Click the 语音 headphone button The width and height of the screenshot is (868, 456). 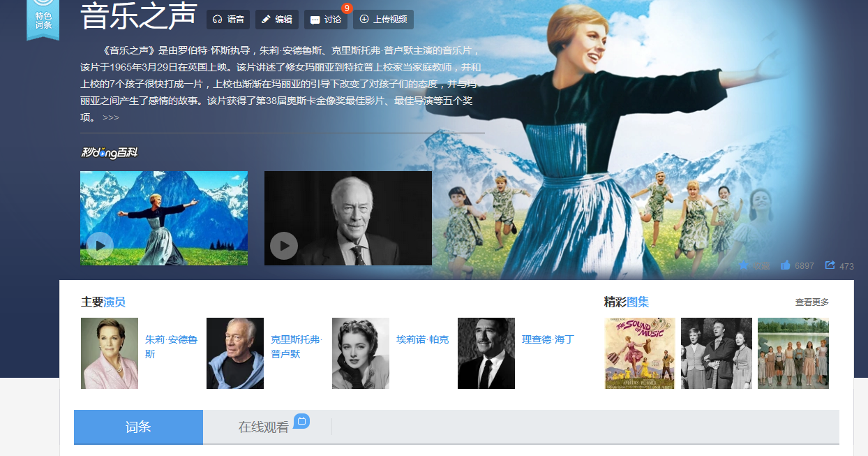click(x=228, y=20)
